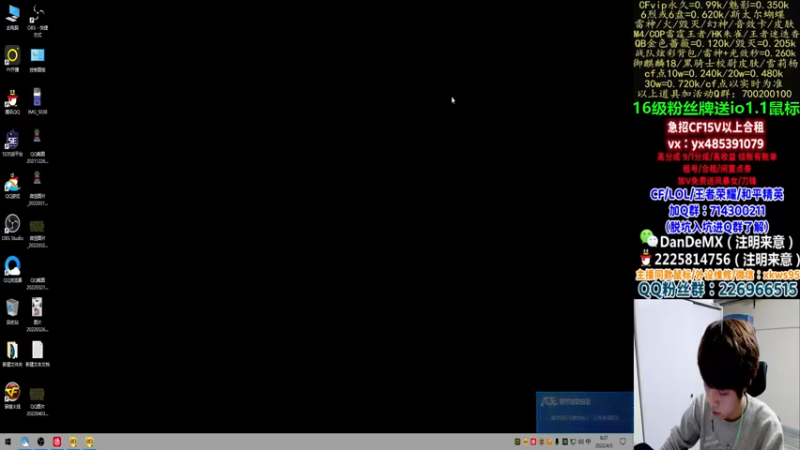Open the QQ浏览器 desktop shortcut

pyautogui.click(x=12, y=269)
